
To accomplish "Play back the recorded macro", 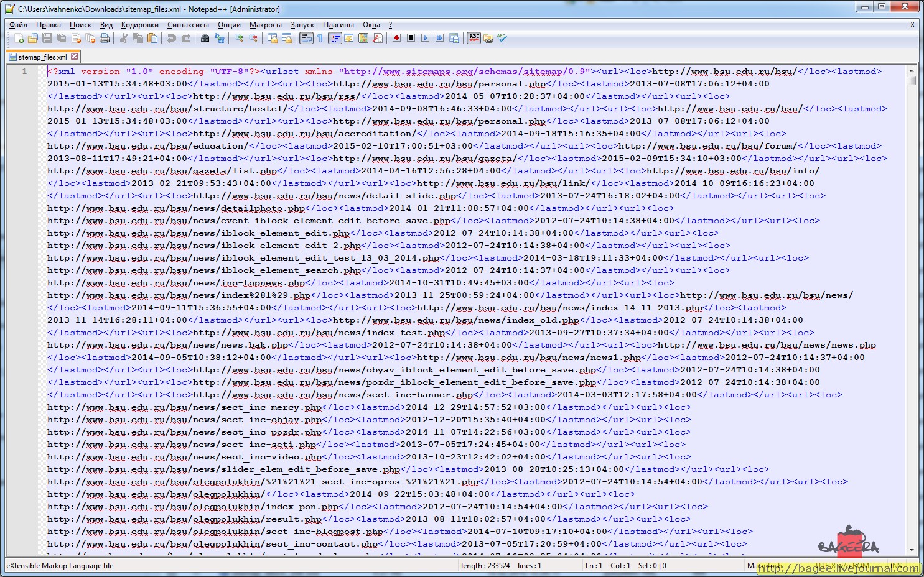I will coord(425,38).
